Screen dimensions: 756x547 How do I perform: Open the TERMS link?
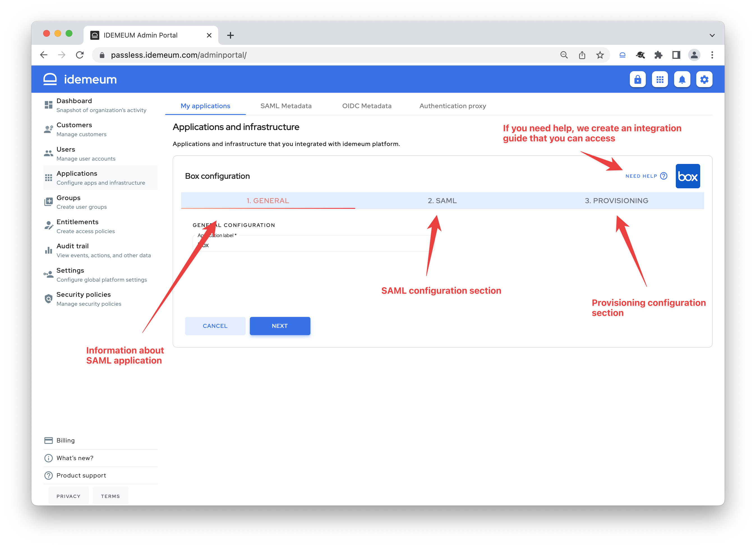(x=110, y=496)
